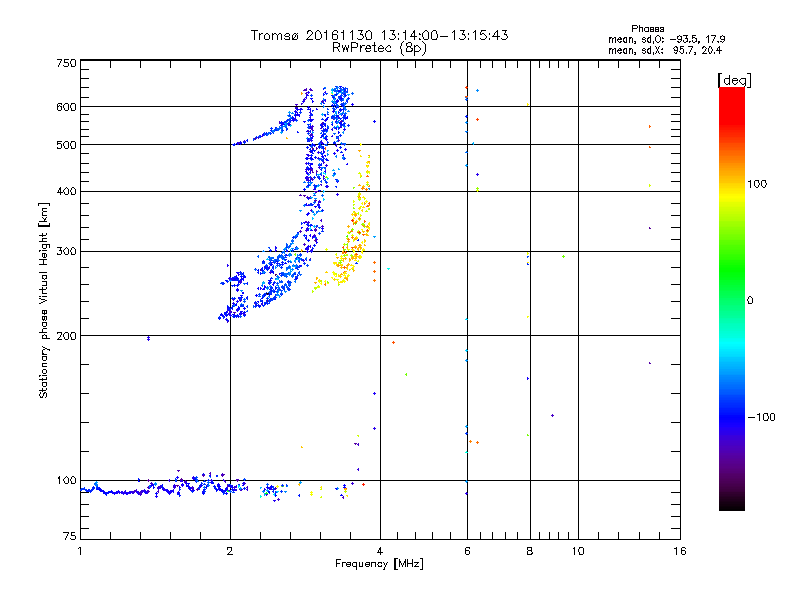Click the blue E-layer trace near 100 km
This screenshot has width=800, height=600.
click(163, 487)
